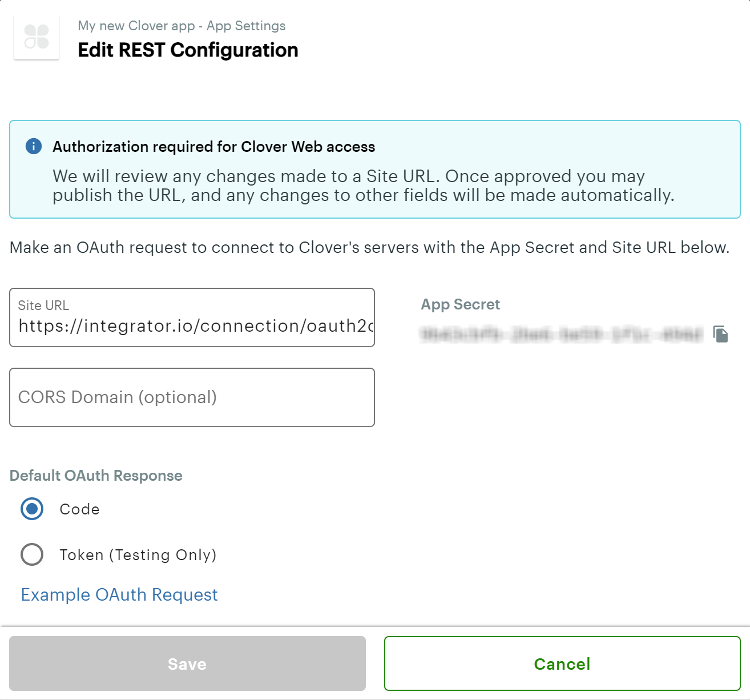This screenshot has height=700, width=750.
Task: Click the Clover app logo icon
Action: (37, 37)
